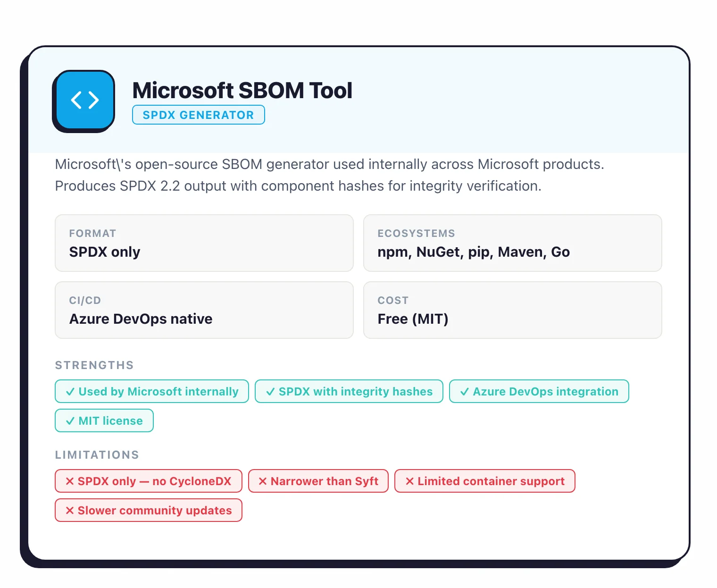Select the Azure DevOps native CI/CD card
Screen dimensions: 717x588
[x=204, y=310]
